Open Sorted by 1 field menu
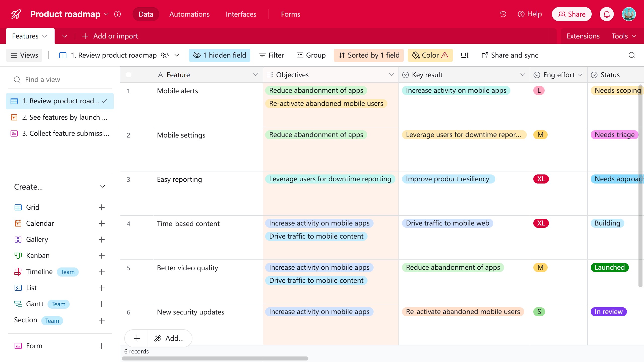 (369, 55)
